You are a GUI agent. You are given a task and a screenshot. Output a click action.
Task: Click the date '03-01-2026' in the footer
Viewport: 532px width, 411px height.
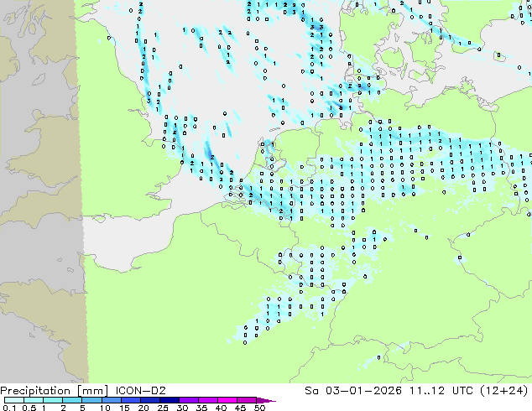coord(363,391)
